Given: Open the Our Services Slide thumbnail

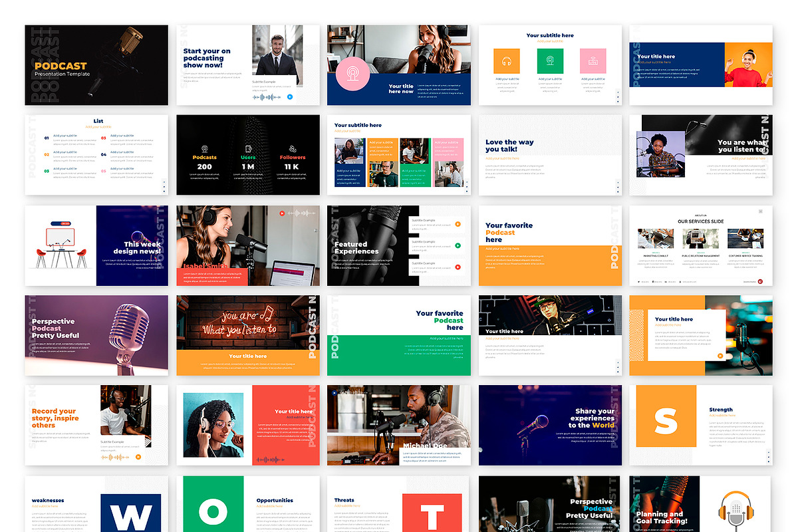Looking at the screenshot, I should [701, 245].
